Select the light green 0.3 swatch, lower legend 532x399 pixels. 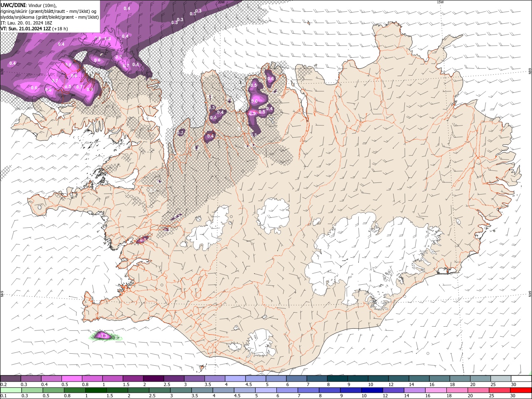tap(32, 390)
